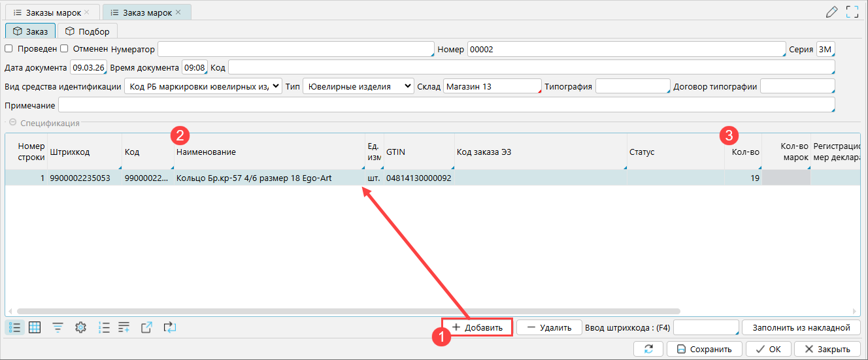Switch to grid table view icon
Image resolution: width=868 pixels, height=360 pixels.
pos(35,328)
